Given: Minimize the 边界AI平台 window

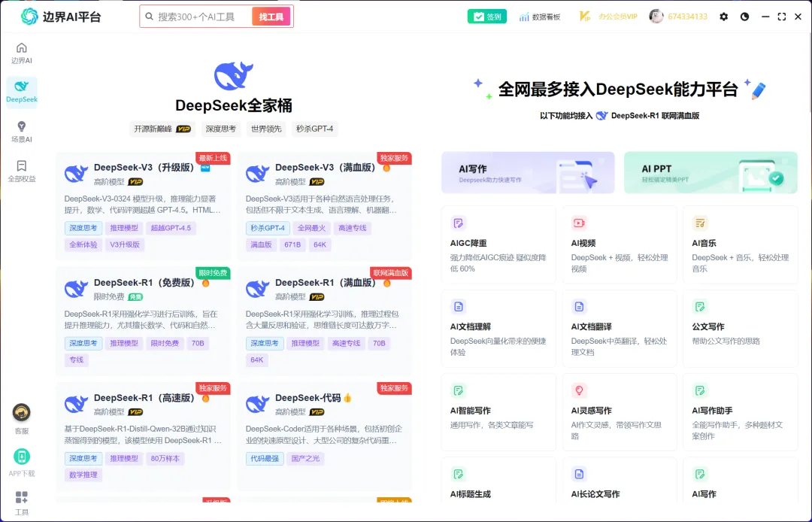Looking at the screenshot, I should (x=765, y=17).
